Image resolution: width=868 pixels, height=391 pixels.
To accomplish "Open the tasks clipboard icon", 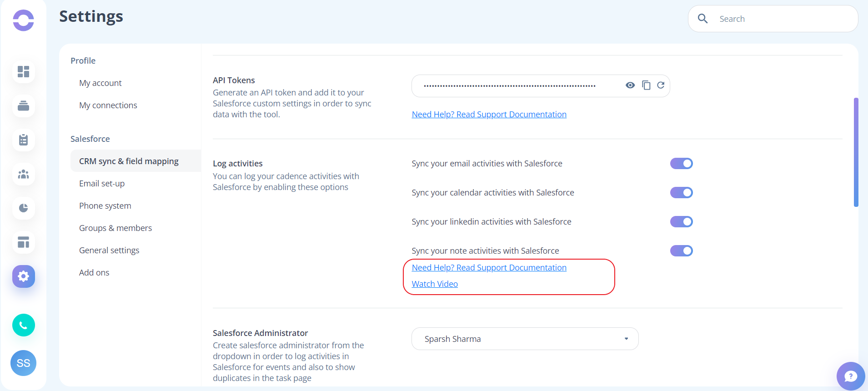I will click(x=23, y=140).
